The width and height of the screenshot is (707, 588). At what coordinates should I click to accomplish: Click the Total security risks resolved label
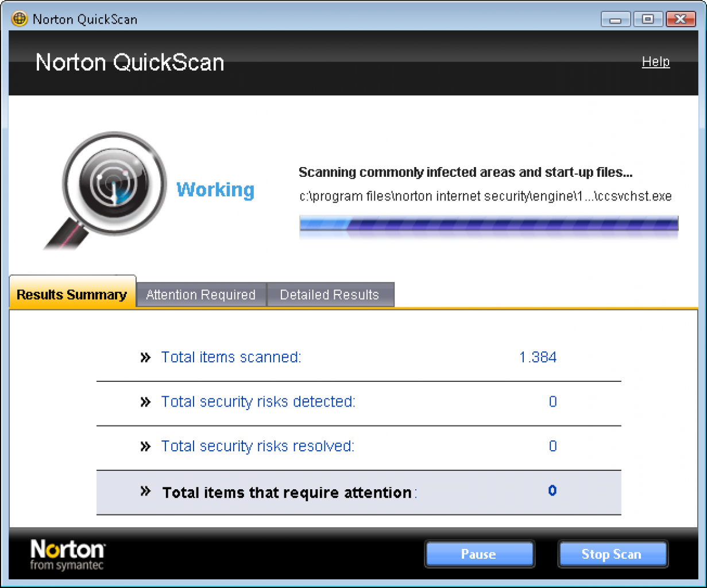point(257,446)
